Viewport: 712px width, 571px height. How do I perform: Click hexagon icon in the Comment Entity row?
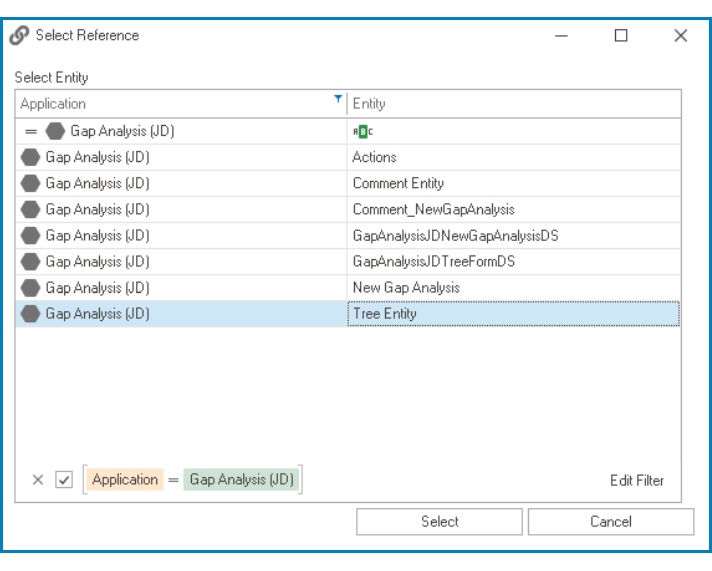pyautogui.click(x=31, y=183)
